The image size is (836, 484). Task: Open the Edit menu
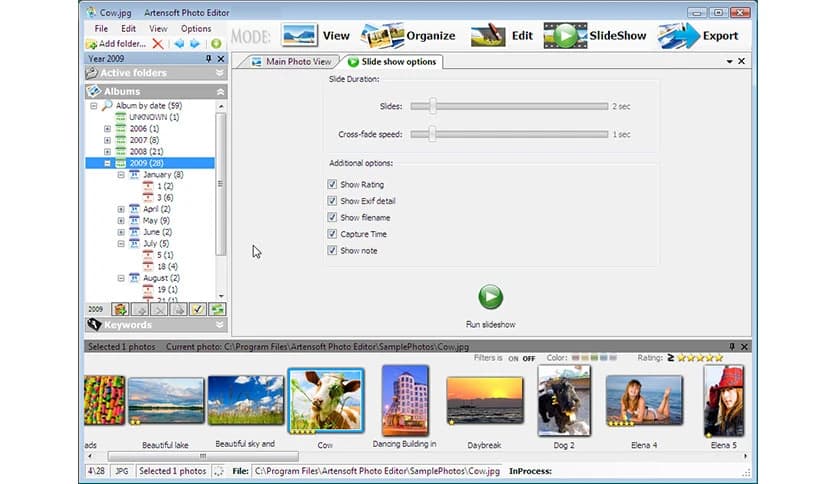tap(128, 29)
